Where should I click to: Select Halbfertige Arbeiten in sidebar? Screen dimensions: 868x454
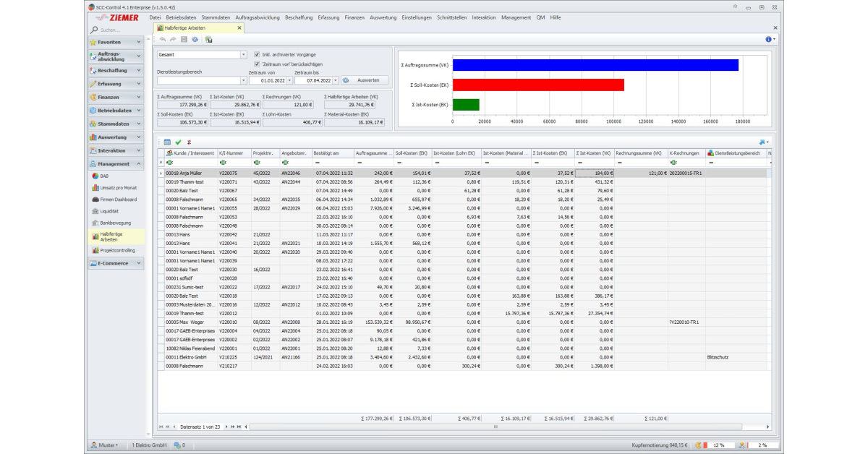(116, 236)
